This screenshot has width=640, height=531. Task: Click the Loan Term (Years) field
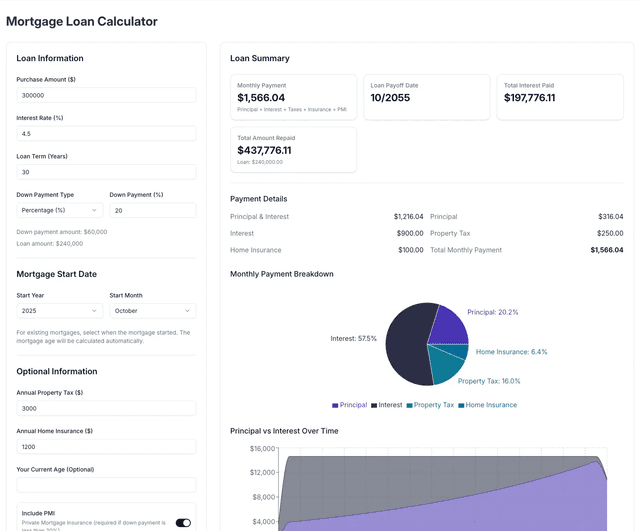106,172
